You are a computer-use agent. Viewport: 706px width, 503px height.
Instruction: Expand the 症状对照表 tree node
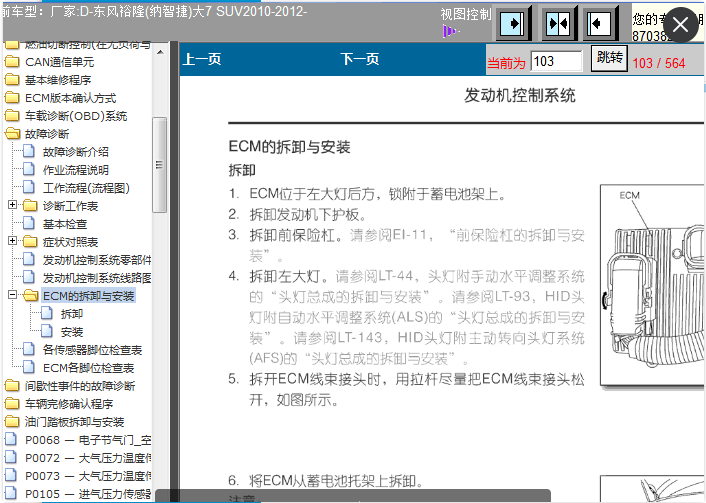[x=12, y=242]
